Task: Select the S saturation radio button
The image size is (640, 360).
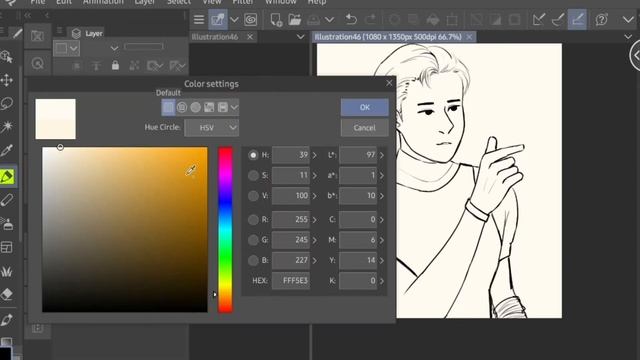Action: click(x=253, y=176)
